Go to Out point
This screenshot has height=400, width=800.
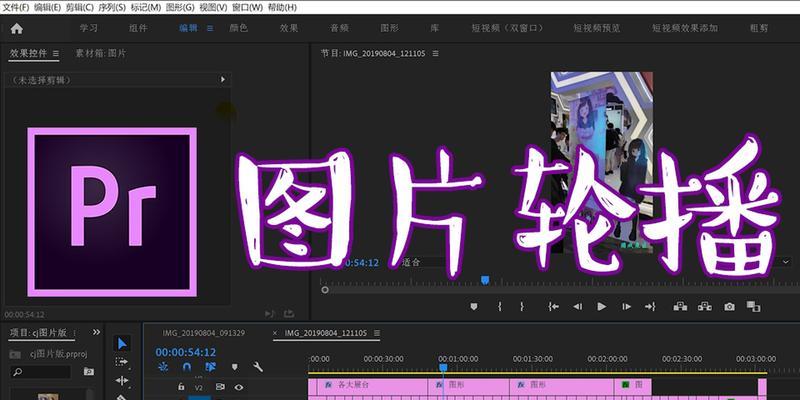coord(650,306)
